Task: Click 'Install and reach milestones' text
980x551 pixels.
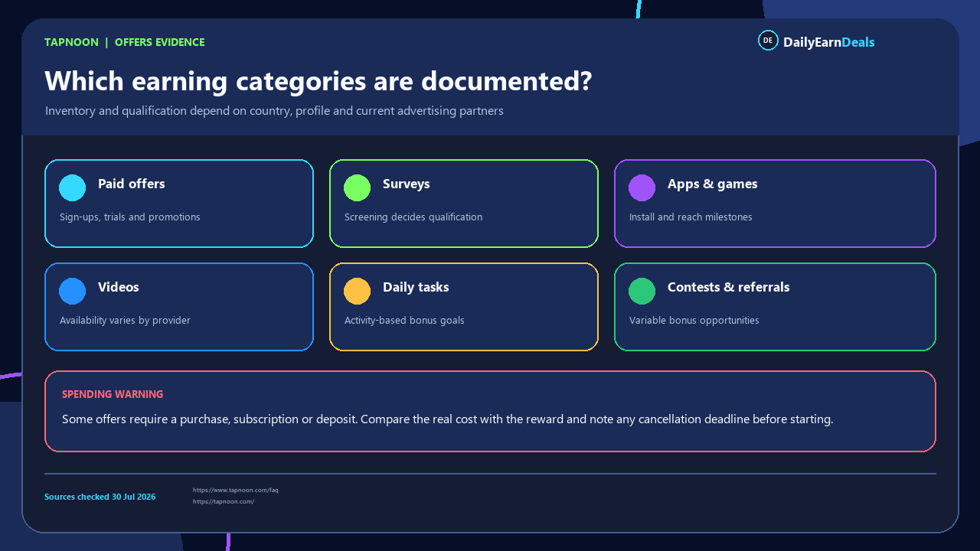Action: 691,217
